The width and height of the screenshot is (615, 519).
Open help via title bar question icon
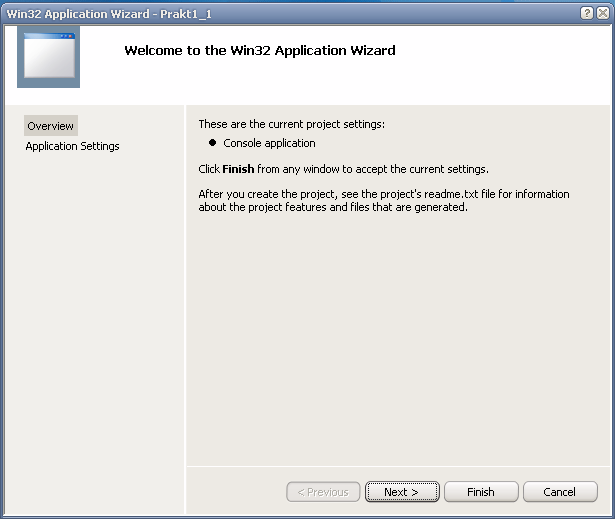(x=586, y=13)
